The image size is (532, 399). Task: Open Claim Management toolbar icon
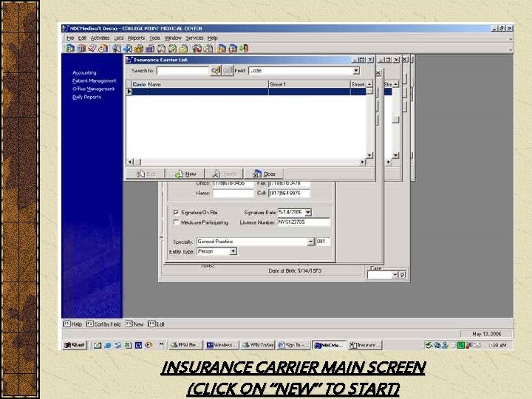click(x=81, y=49)
